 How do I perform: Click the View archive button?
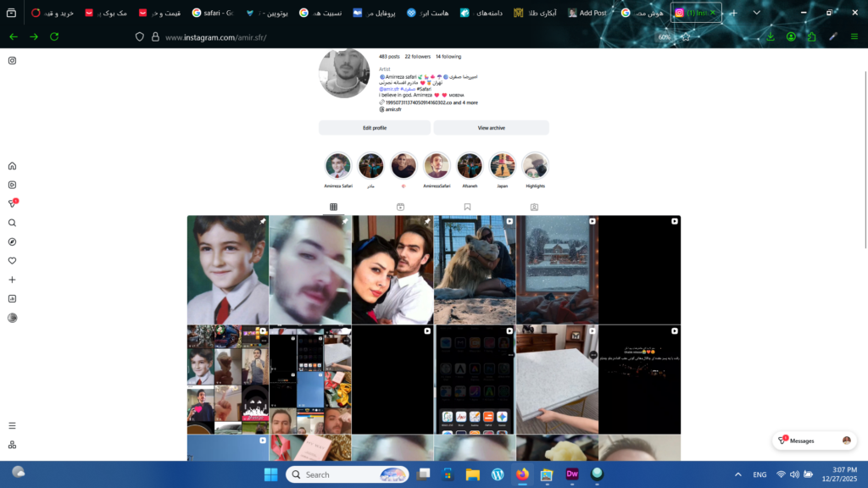491,128
